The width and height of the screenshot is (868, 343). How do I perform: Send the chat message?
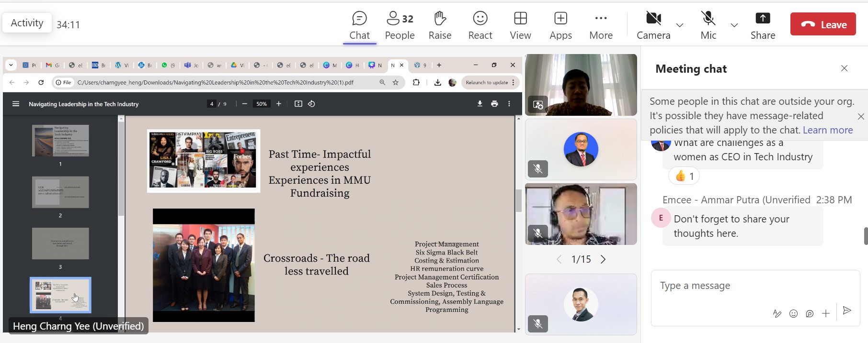pyautogui.click(x=847, y=310)
